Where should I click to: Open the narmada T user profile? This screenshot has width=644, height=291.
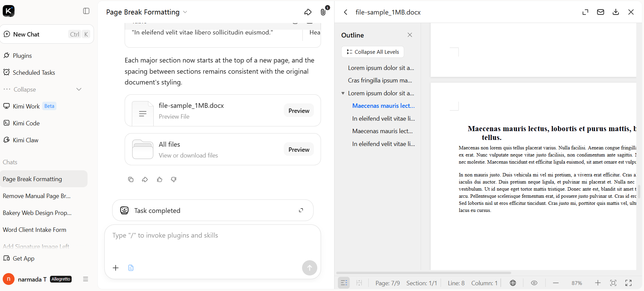tap(37, 279)
